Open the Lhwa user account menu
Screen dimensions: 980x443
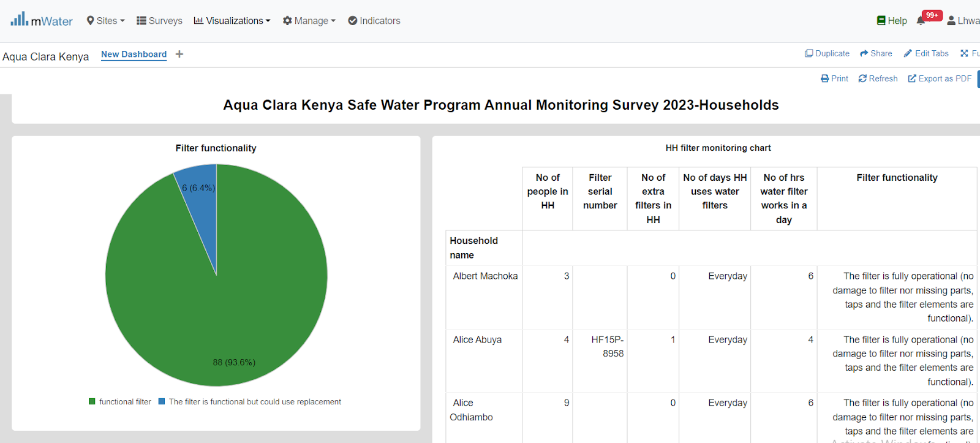coord(963,21)
